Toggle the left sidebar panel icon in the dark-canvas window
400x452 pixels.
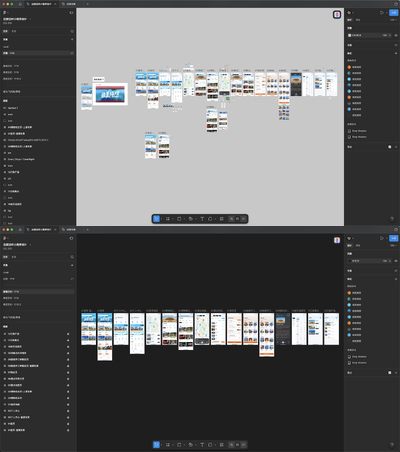[71, 238]
